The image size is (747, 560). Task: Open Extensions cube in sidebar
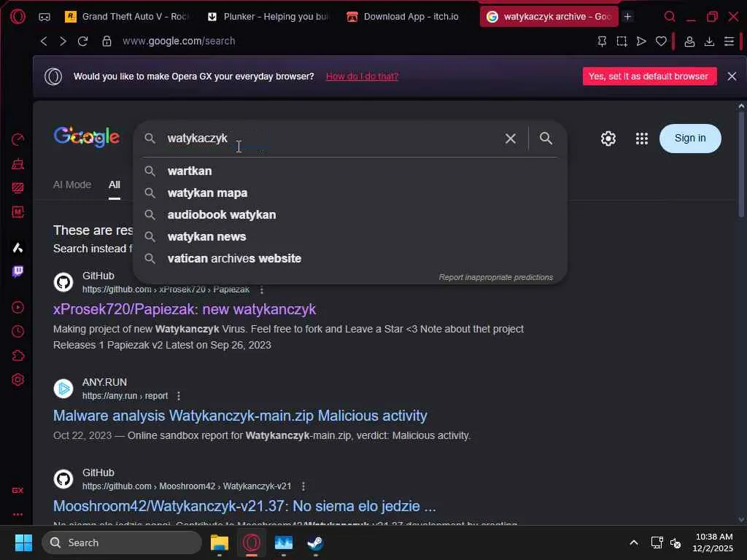[x=18, y=356]
